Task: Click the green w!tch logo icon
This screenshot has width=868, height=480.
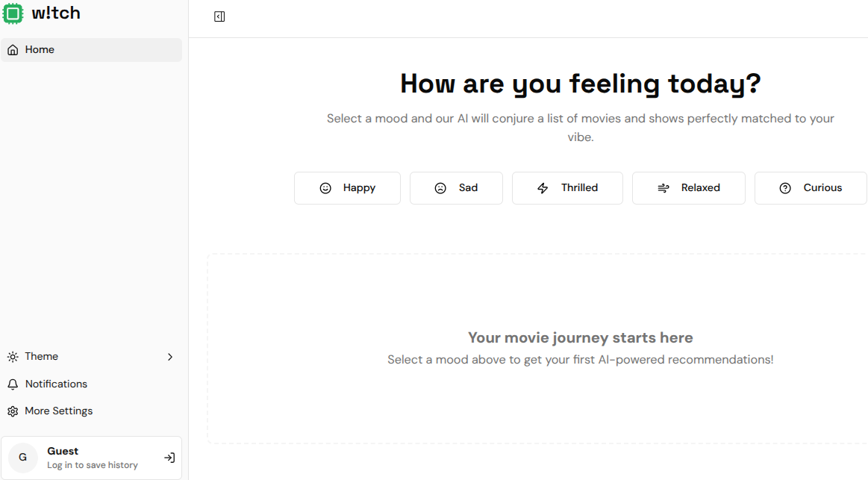Action: [x=13, y=13]
